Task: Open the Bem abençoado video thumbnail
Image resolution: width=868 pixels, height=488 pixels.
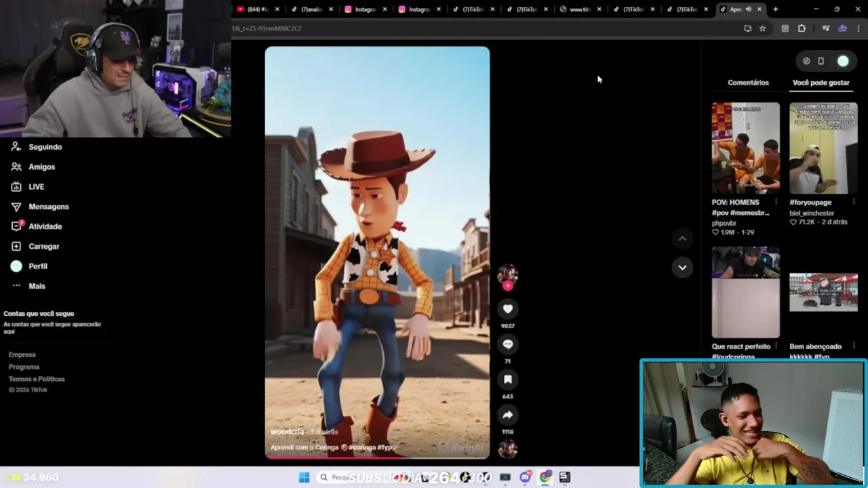Action: tap(823, 292)
